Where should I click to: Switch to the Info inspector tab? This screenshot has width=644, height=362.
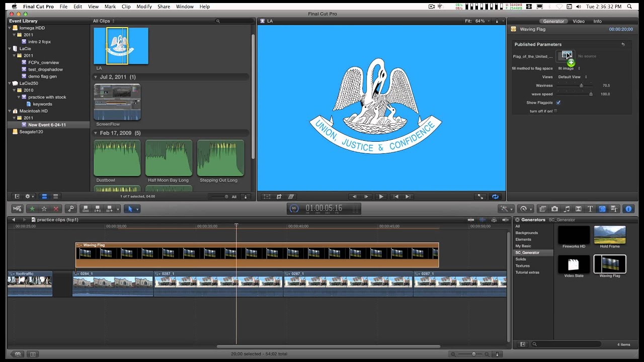tap(597, 21)
